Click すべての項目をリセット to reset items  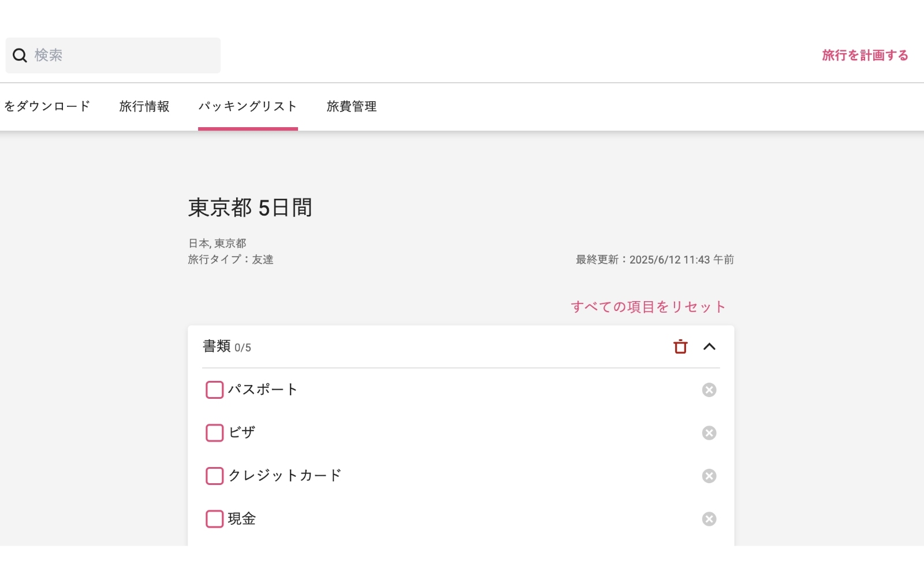(x=648, y=306)
